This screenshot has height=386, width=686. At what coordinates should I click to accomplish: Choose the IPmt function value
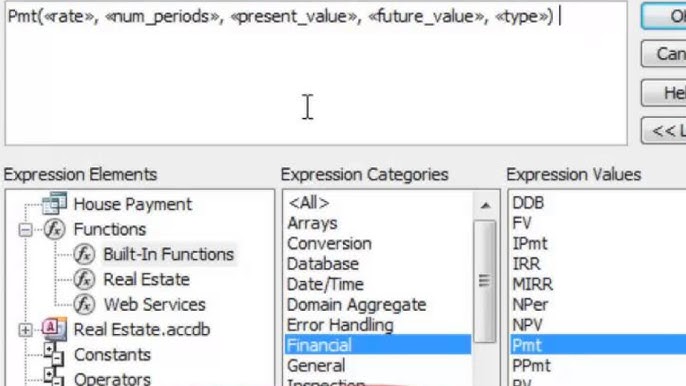tap(530, 243)
